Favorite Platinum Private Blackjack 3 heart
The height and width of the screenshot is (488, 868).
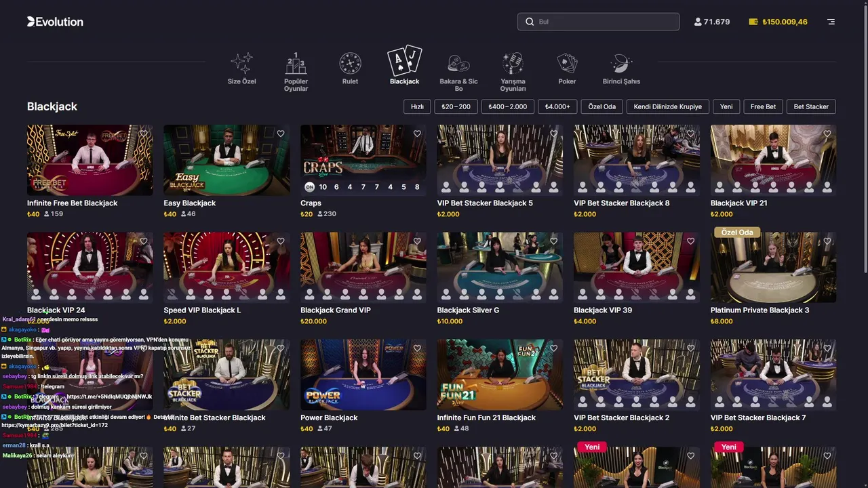[x=827, y=241]
